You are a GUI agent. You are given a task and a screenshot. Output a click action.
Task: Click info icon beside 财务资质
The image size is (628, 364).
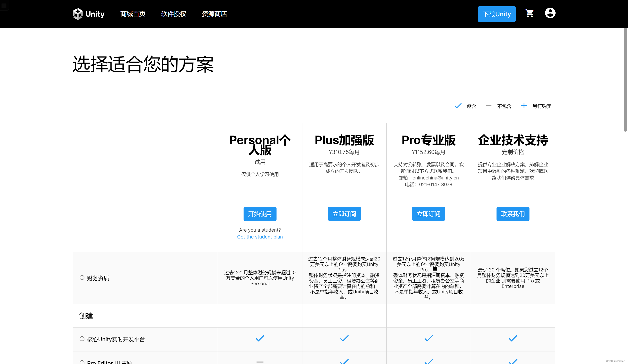coord(82,278)
